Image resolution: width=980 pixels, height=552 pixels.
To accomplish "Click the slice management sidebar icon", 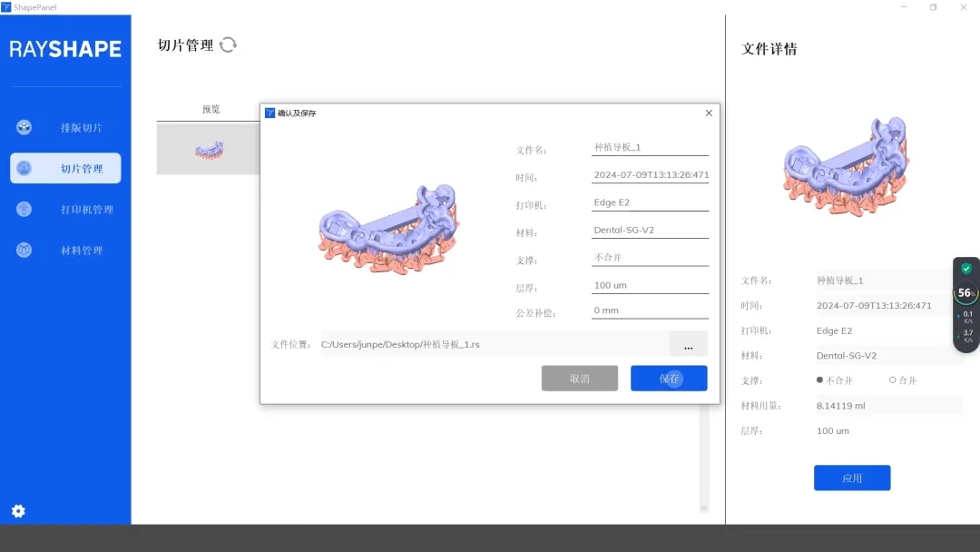I will [24, 168].
